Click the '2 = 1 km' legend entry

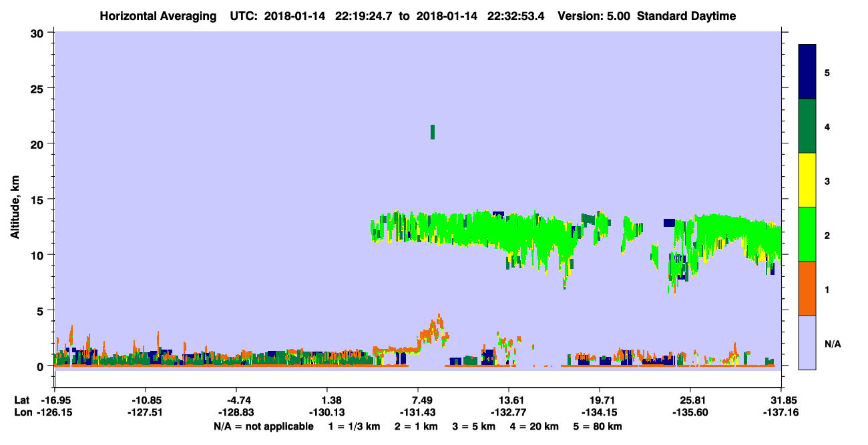pyautogui.click(x=417, y=426)
